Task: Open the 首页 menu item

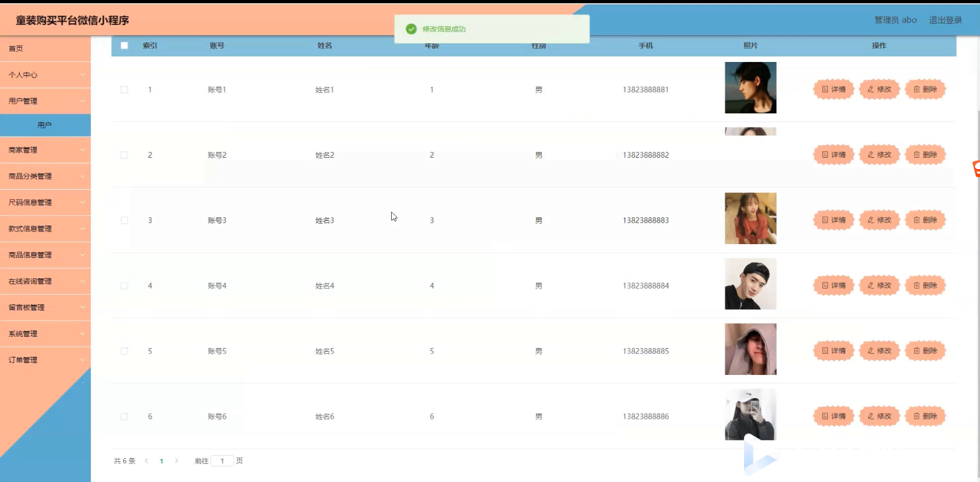Action: 45,48
